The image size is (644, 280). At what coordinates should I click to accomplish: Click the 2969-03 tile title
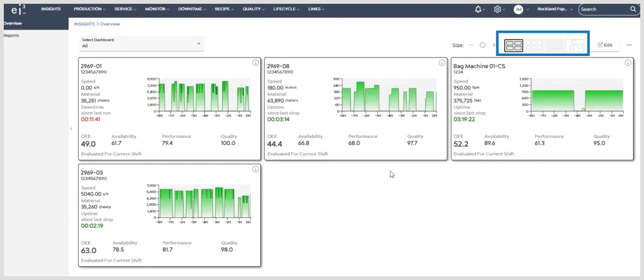(x=92, y=172)
